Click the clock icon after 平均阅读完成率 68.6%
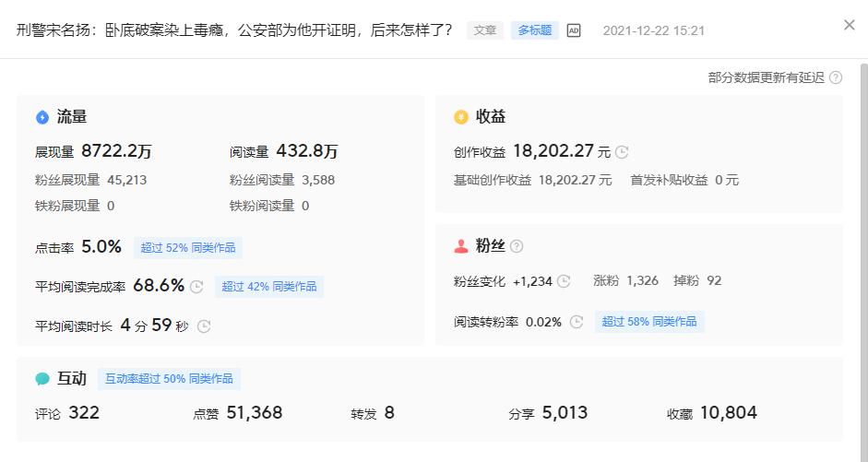The height and width of the screenshot is (462, 868). coord(196,287)
